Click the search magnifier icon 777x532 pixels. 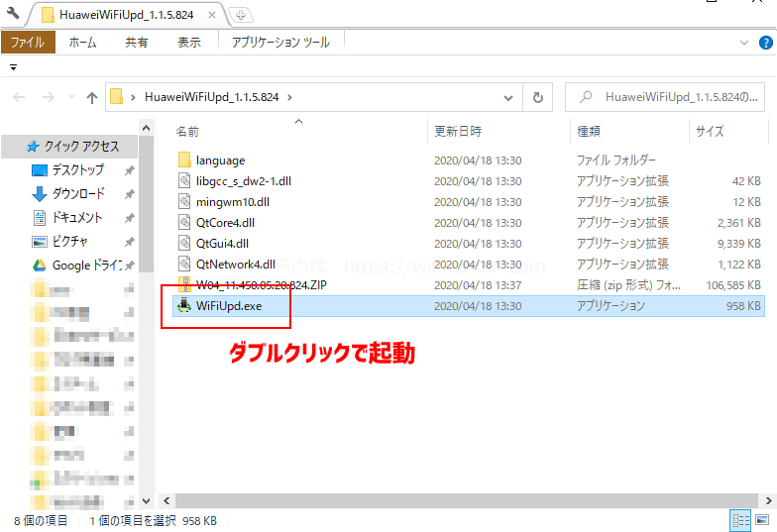pyautogui.click(x=586, y=97)
